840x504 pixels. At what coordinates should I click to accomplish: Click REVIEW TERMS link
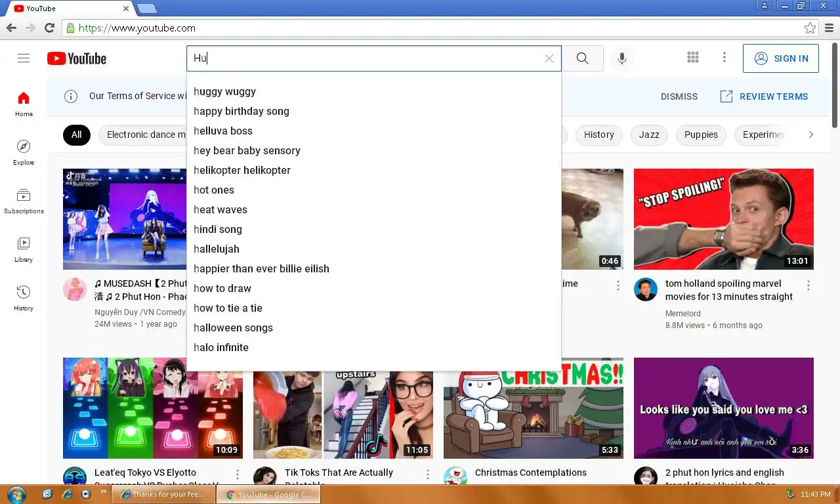pos(765,96)
